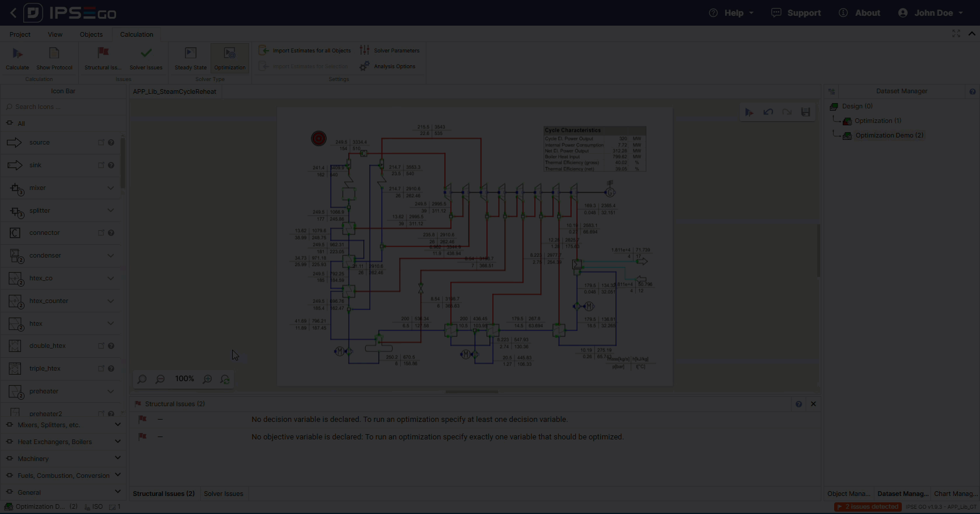Open the John Doe user dropdown

coord(932,13)
